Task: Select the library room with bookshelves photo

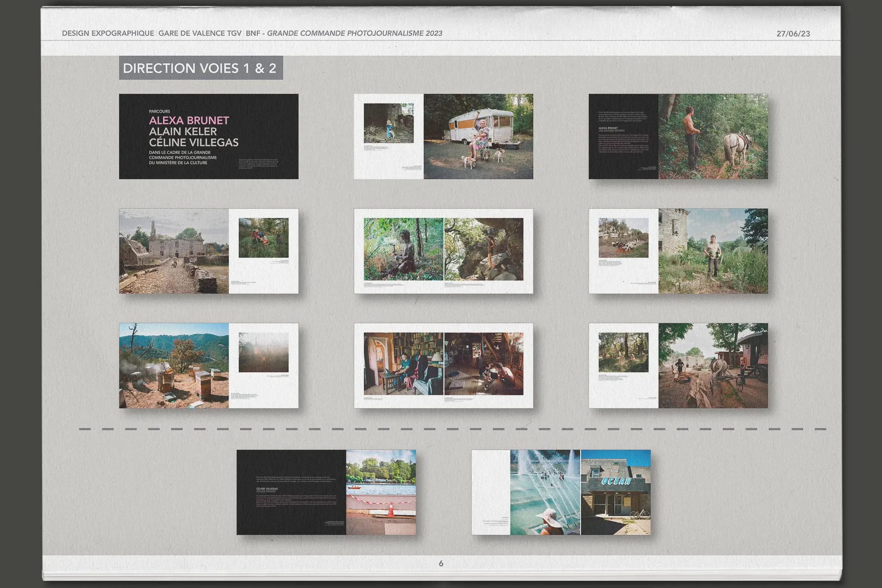Action: tap(403, 364)
